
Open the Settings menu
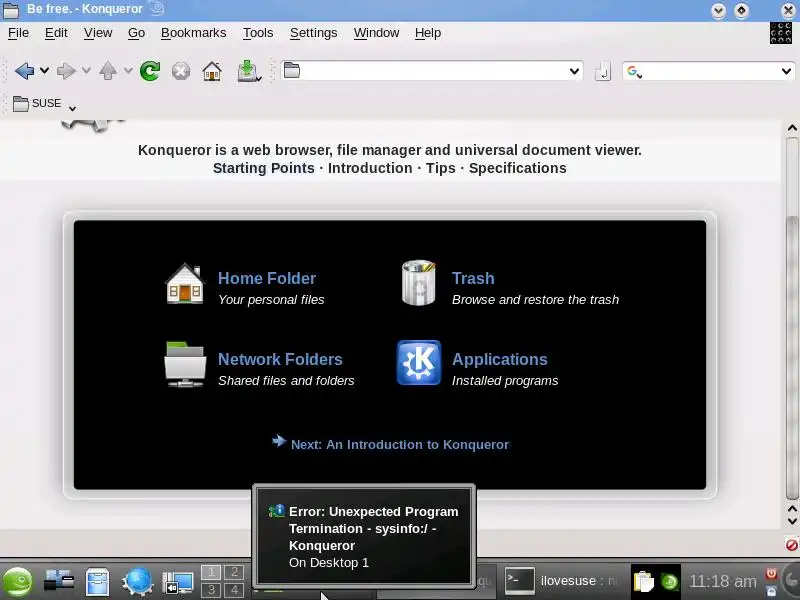pos(313,33)
